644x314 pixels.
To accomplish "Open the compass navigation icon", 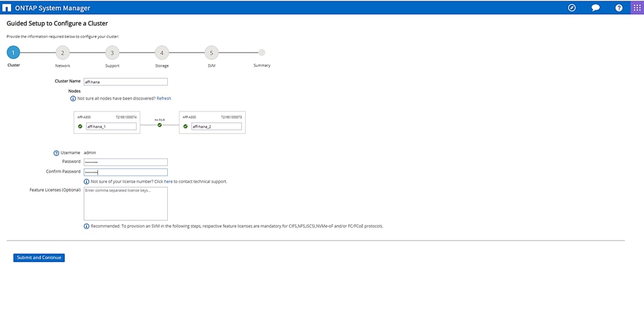I will (x=572, y=8).
